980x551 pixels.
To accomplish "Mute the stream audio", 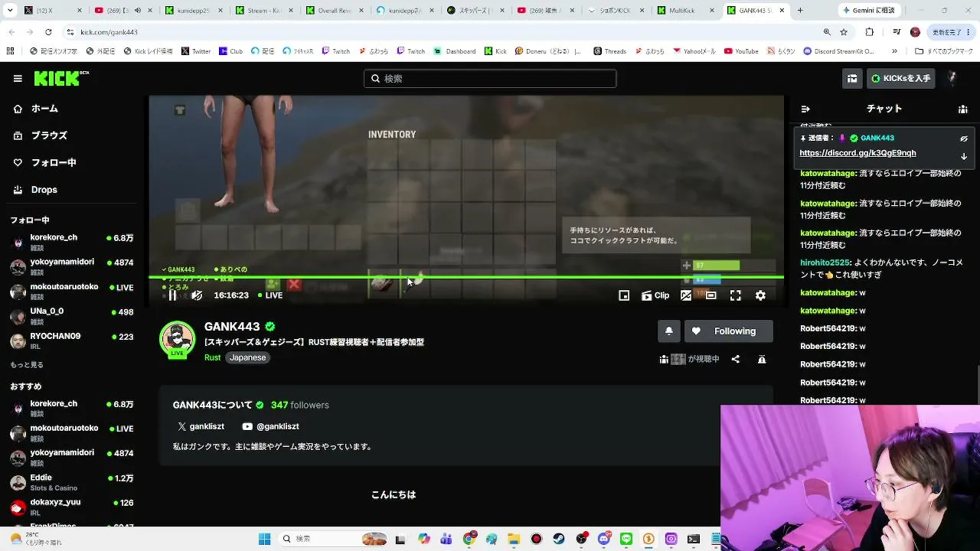I will (x=197, y=295).
